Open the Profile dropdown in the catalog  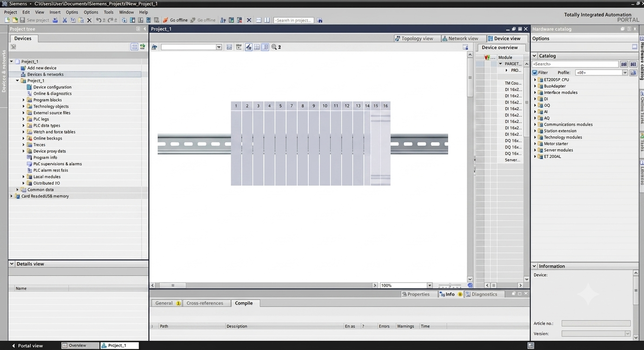tap(624, 73)
